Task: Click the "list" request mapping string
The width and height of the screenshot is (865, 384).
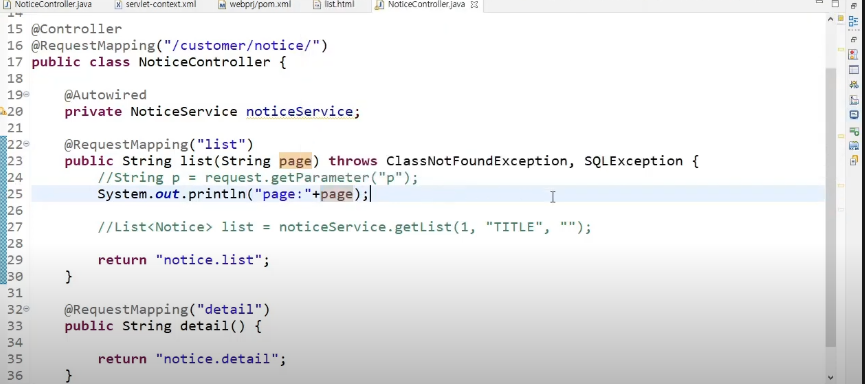Action: click(221, 145)
